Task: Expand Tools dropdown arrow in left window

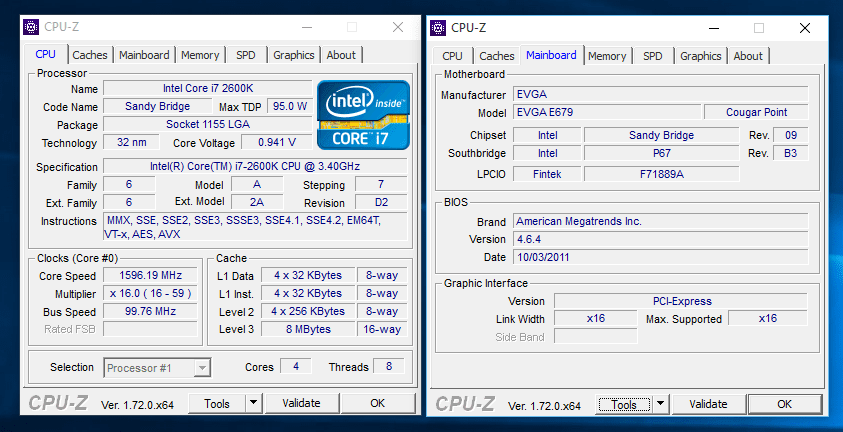Action: pos(253,403)
